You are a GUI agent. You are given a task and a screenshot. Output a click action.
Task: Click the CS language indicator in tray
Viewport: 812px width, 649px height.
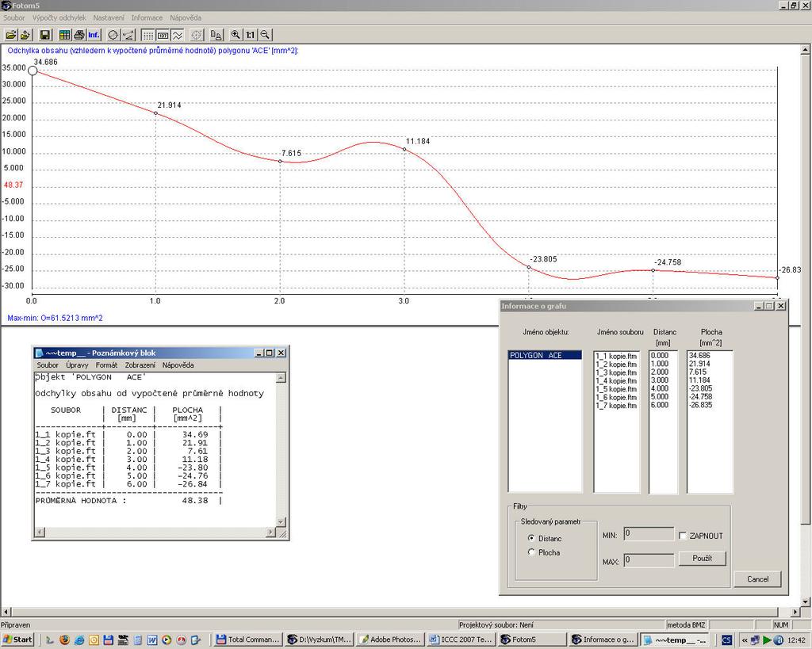tap(726, 639)
